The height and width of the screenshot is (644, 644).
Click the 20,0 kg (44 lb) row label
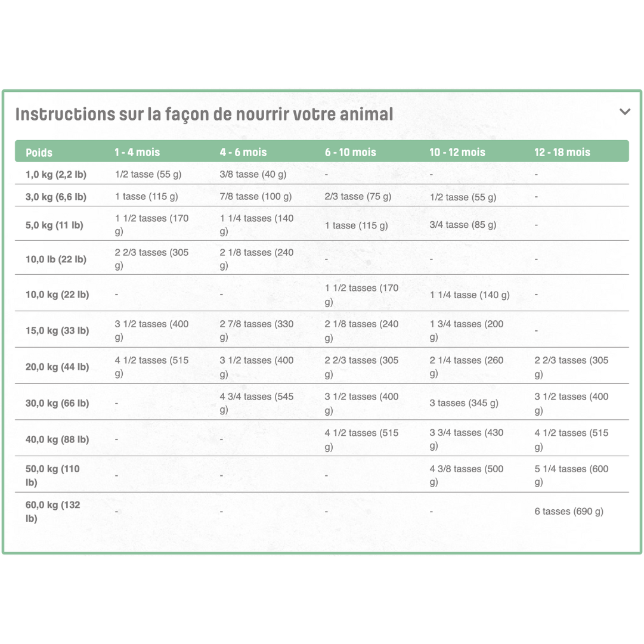pos(57,367)
